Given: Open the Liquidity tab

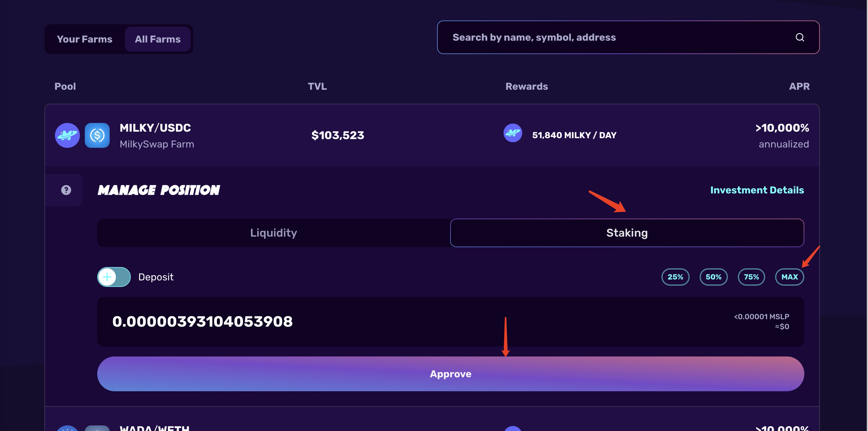Looking at the screenshot, I should click(x=274, y=233).
